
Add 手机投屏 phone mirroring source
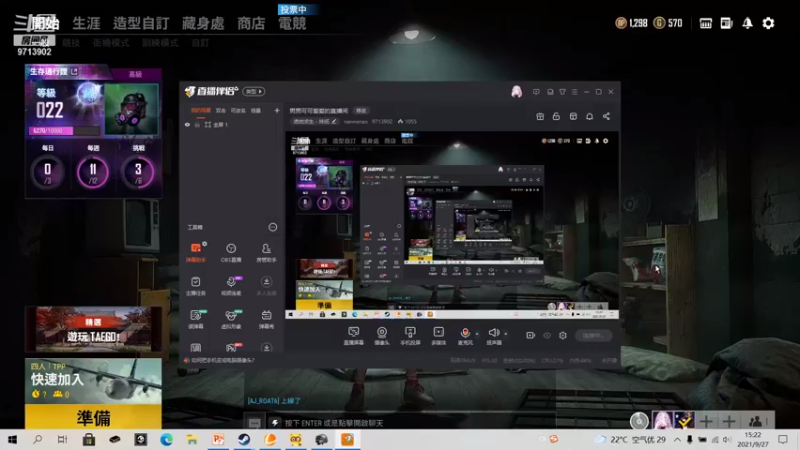point(410,336)
